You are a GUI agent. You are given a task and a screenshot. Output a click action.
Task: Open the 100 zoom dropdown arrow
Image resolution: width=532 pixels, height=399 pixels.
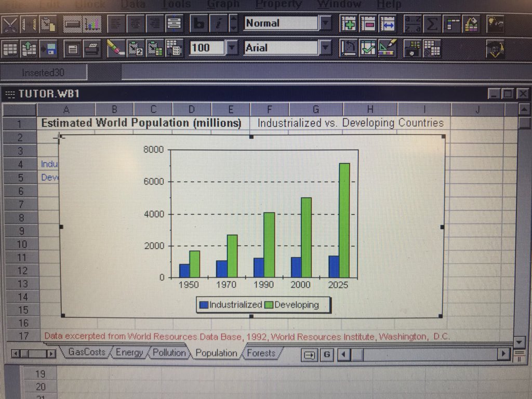pos(231,47)
